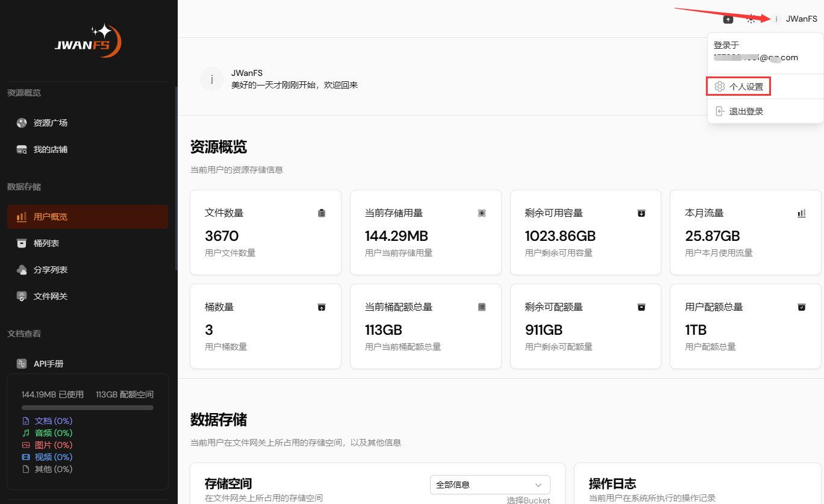Click the 3670 file count value
The image size is (824, 504).
(222, 236)
